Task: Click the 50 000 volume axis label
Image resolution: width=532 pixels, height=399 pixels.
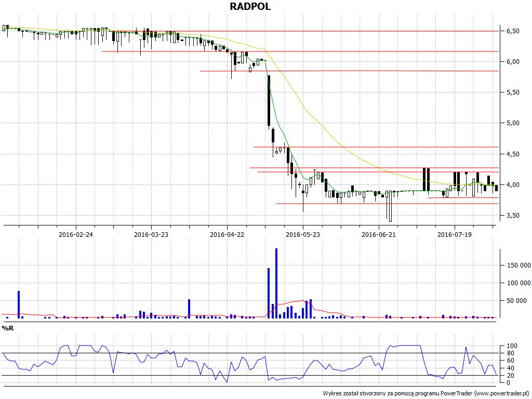Action: point(517,301)
